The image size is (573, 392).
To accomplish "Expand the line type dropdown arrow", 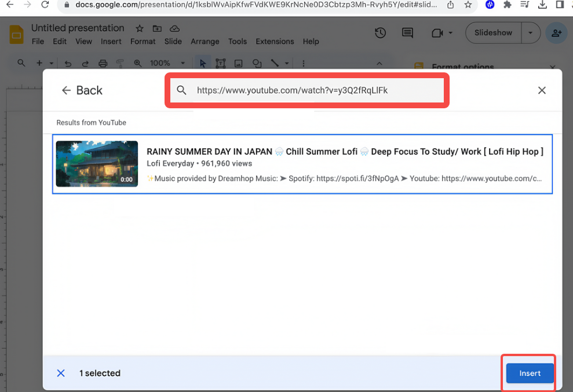I will coord(287,63).
